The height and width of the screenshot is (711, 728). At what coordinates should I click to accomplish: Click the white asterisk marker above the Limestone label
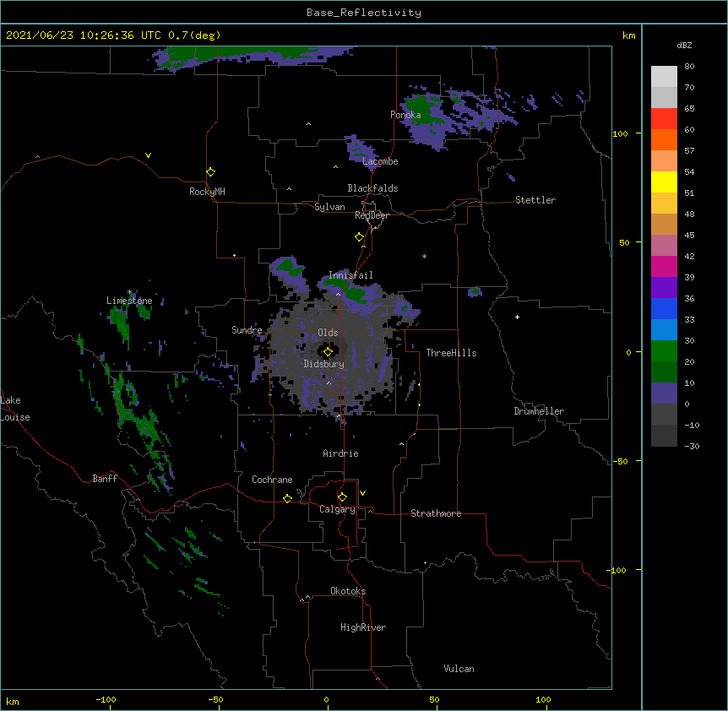tap(130, 292)
